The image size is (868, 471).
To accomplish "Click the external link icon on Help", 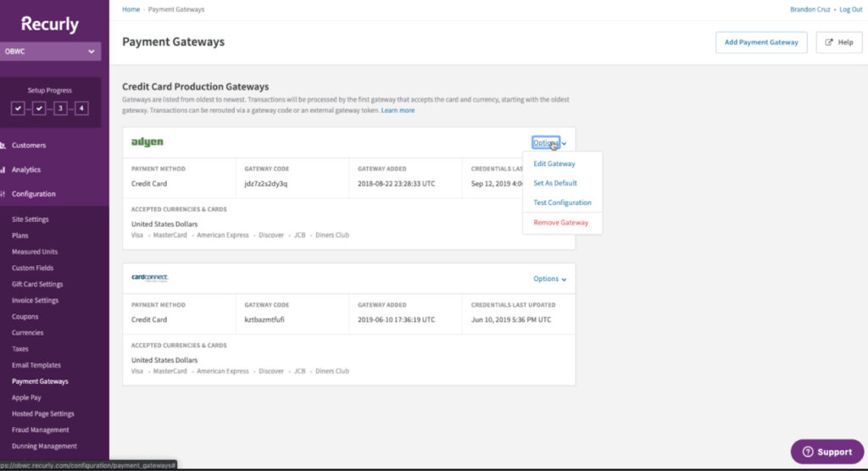I will 829,42.
